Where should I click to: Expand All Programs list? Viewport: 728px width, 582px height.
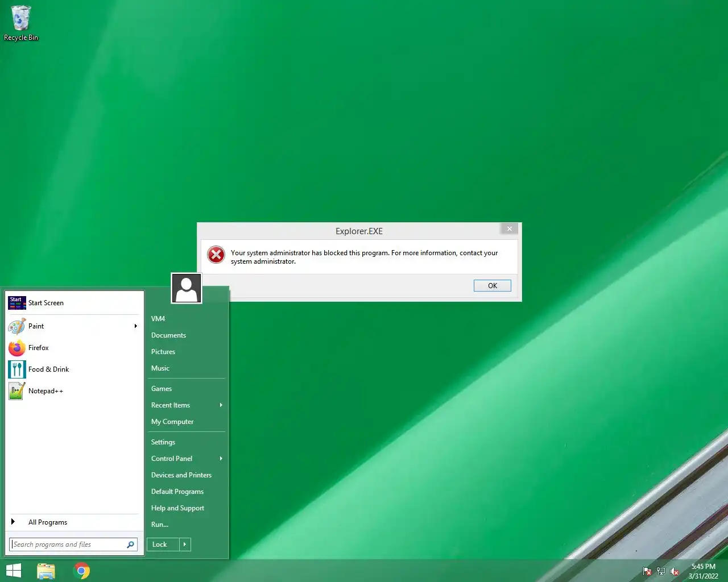73,522
